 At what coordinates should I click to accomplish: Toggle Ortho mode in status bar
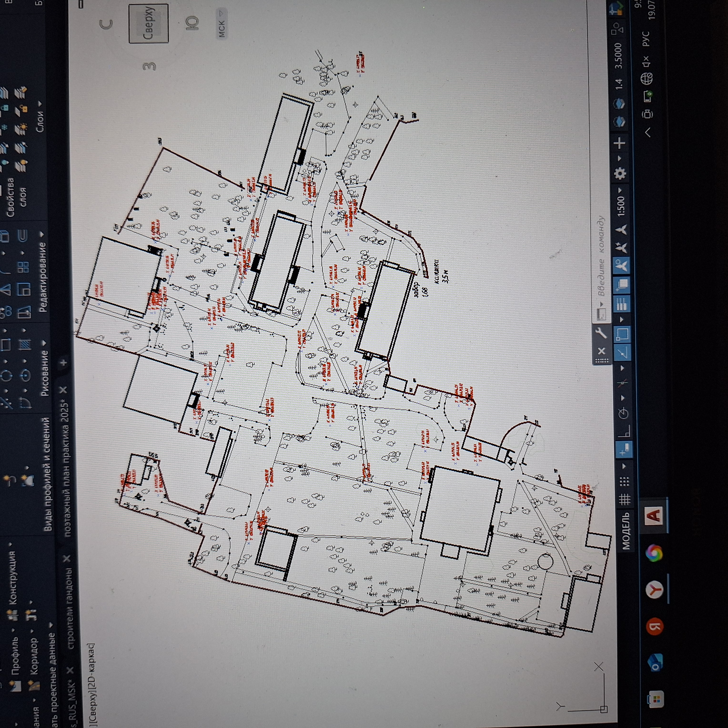tap(624, 431)
